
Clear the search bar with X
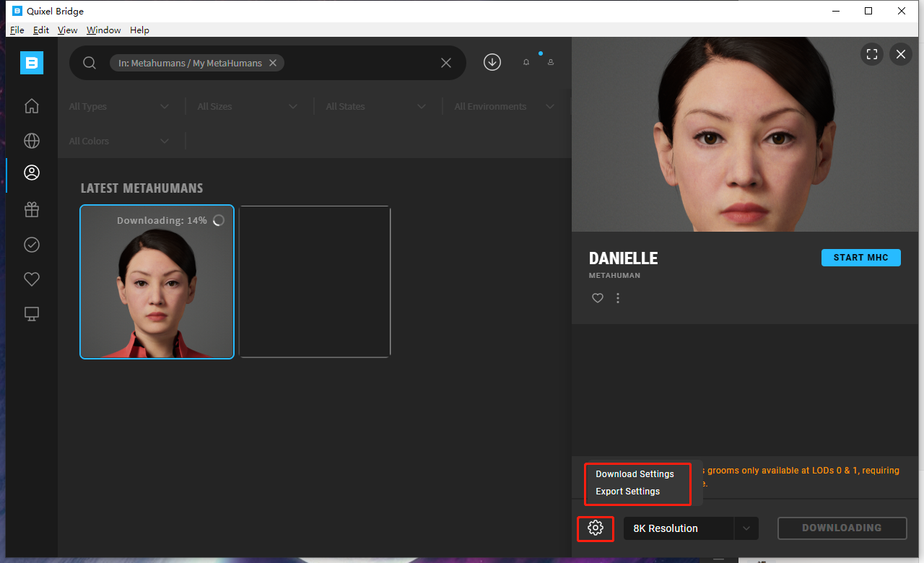click(446, 63)
